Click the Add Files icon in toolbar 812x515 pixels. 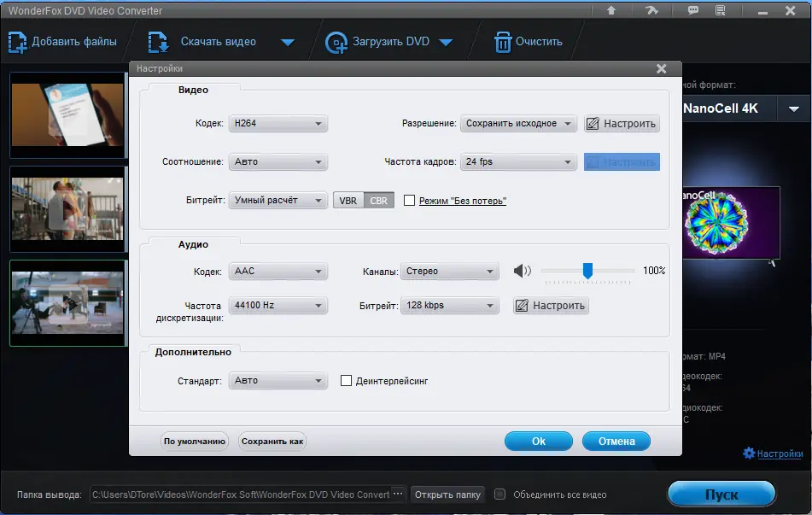(x=17, y=42)
